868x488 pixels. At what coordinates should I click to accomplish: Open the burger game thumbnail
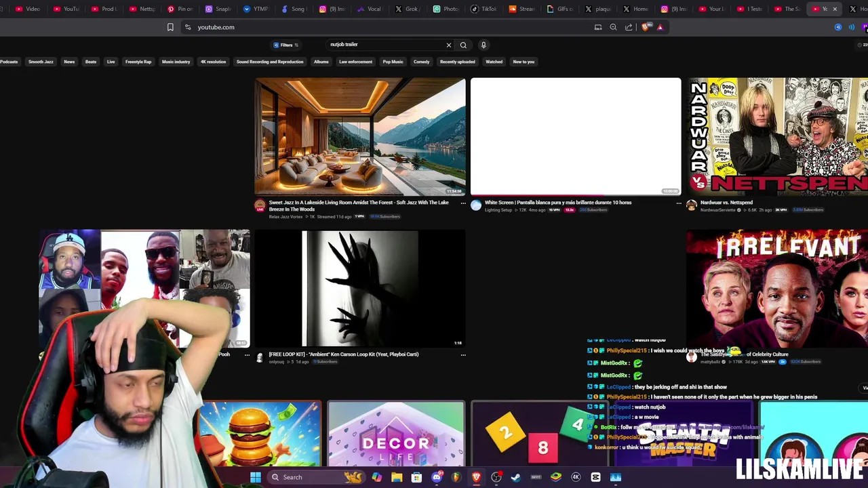(260, 434)
